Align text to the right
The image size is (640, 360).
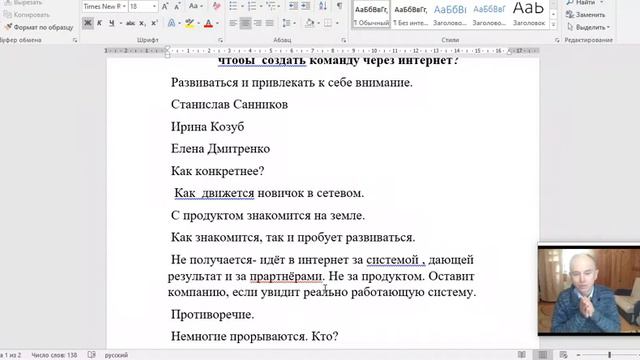tap(258, 23)
